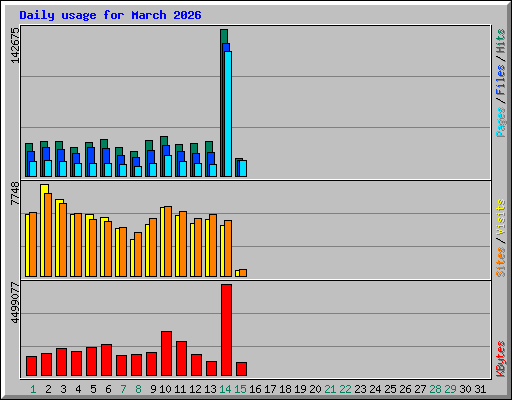Image resolution: width=512 pixels, height=400 pixels.
Task: Click day 27 on the date axis
Action: click(x=420, y=389)
